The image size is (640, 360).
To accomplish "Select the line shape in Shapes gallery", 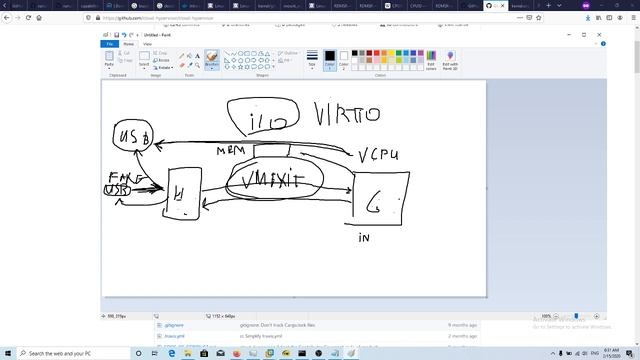I will pyautogui.click(x=227, y=53).
